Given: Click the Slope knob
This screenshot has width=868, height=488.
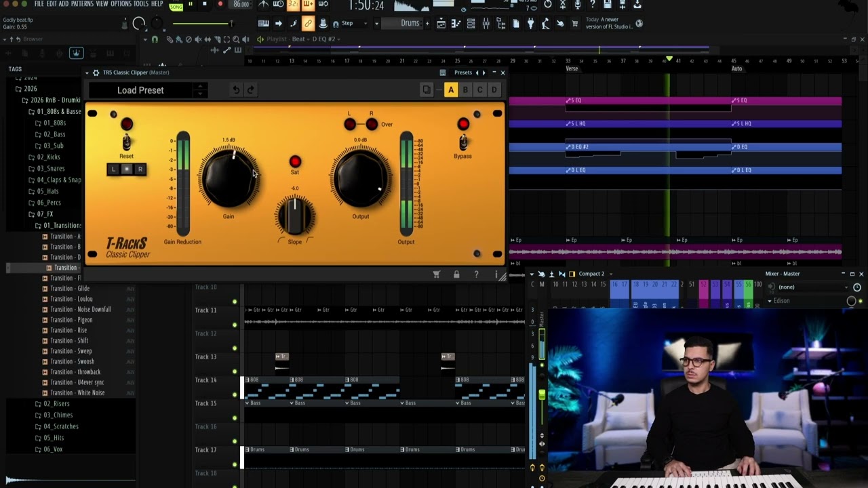Looking at the screenshot, I should (294, 216).
